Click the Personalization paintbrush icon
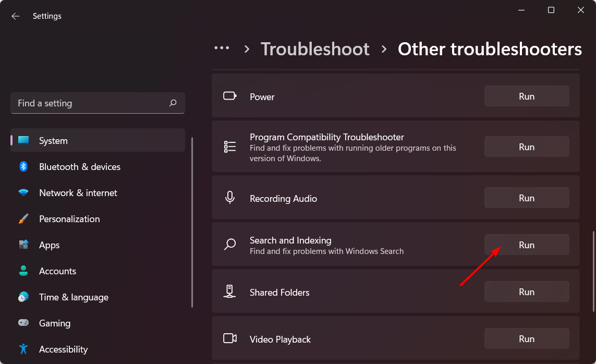Image resolution: width=596 pixels, height=364 pixels. 23,219
